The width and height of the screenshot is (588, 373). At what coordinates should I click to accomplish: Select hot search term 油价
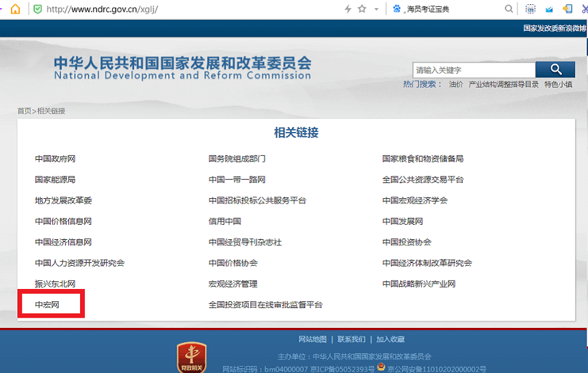455,85
